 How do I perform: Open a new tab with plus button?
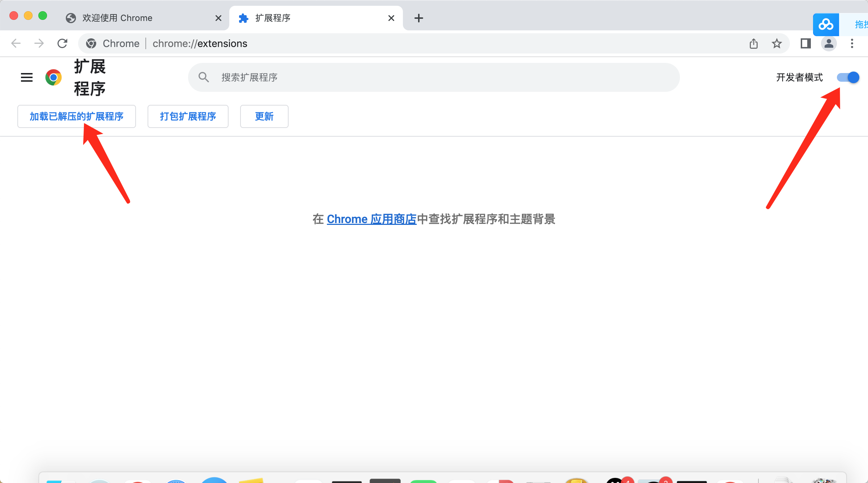pos(418,18)
